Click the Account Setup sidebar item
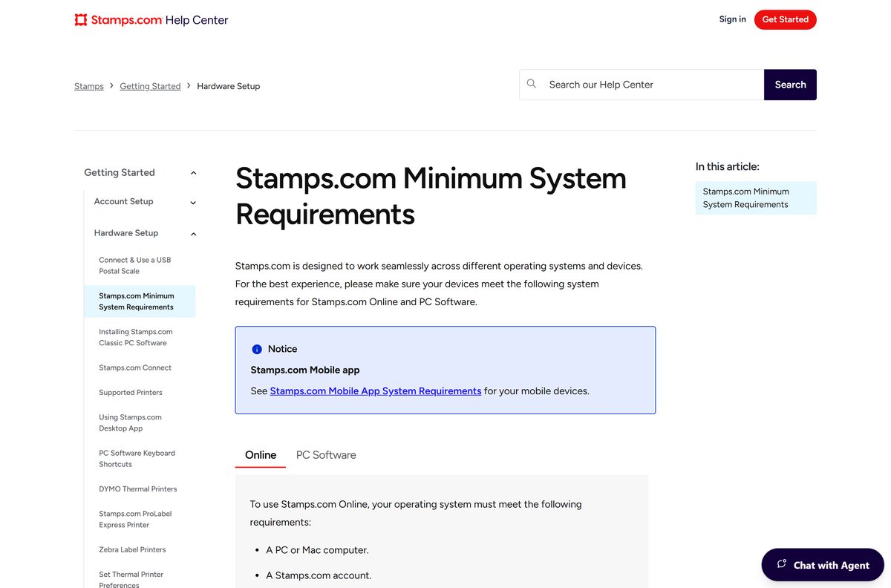 pos(123,201)
